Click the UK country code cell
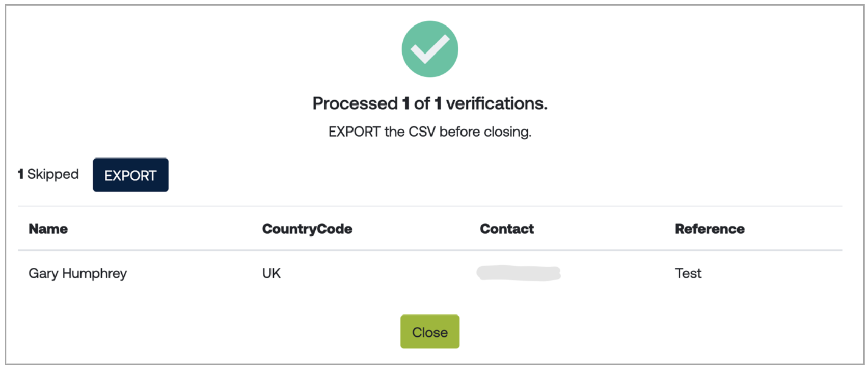Image resolution: width=868 pixels, height=368 pixels. point(272,273)
